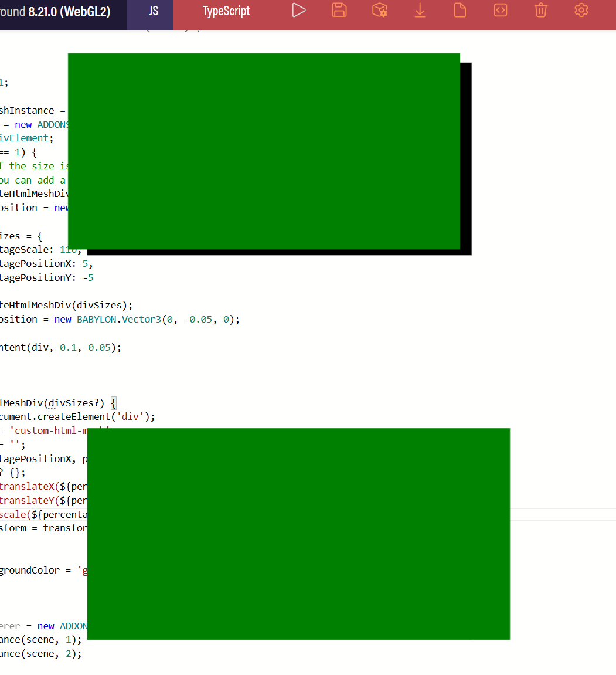Click the code text 'ntent(div, 0.1, 0.05);'
Screen dimensions: 616x675
click(x=60, y=347)
